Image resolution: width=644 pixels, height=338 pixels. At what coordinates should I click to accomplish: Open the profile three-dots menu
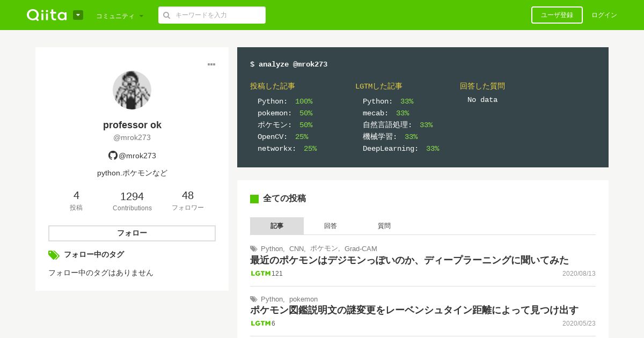click(211, 64)
